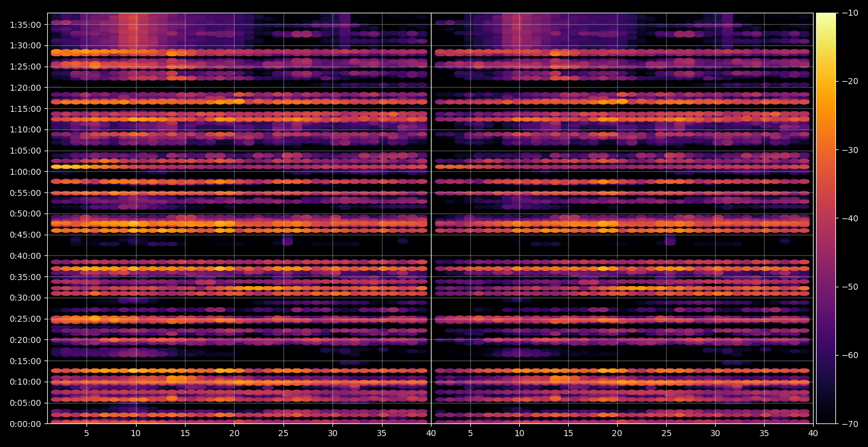Click the 0:20:00 time axis label

tap(26, 340)
